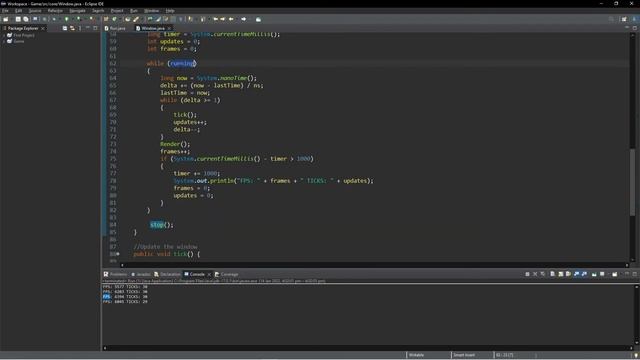Click the New file toolbar icon
640x360 pixels.
5,19
